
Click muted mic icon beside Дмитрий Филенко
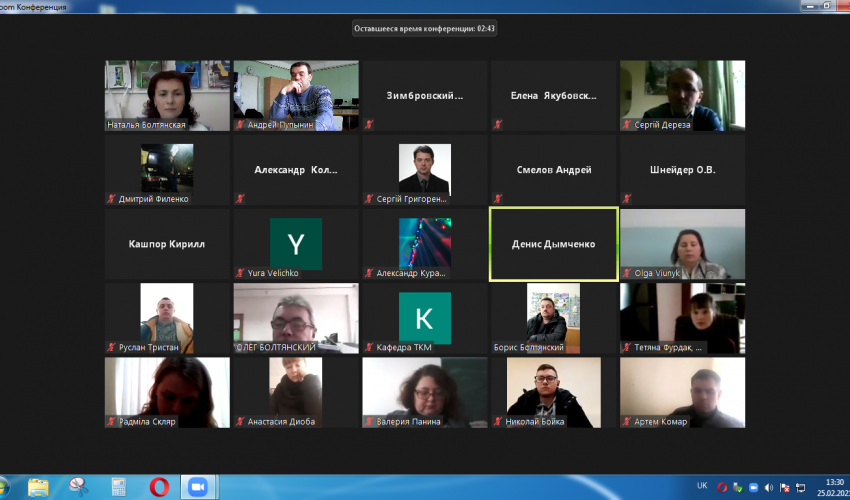111,199
